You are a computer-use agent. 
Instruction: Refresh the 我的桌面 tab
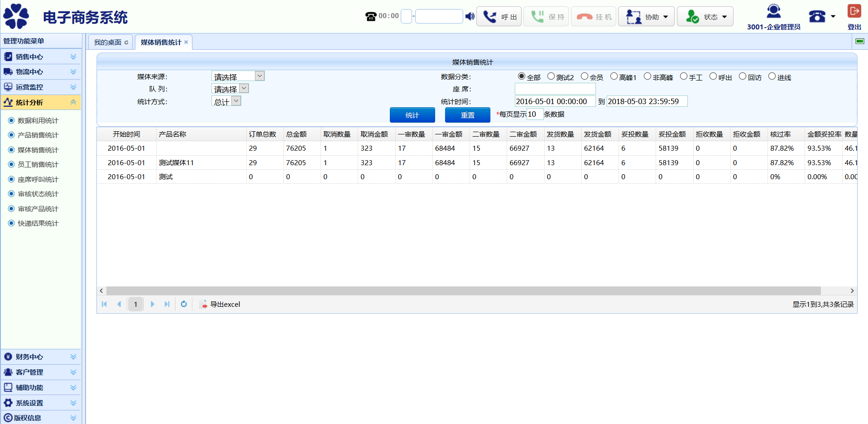point(126,43)
